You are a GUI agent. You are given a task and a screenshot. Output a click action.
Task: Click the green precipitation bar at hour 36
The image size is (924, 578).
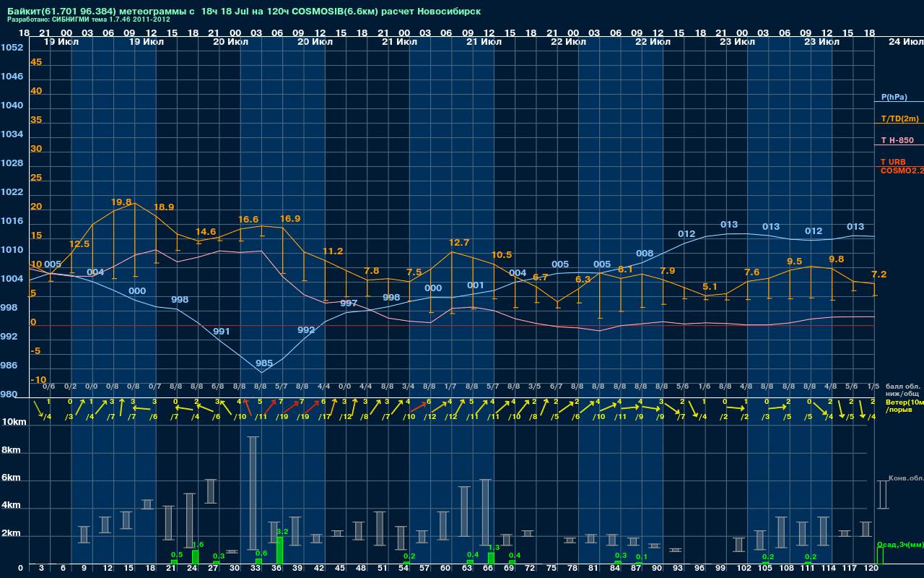point(280,551)
